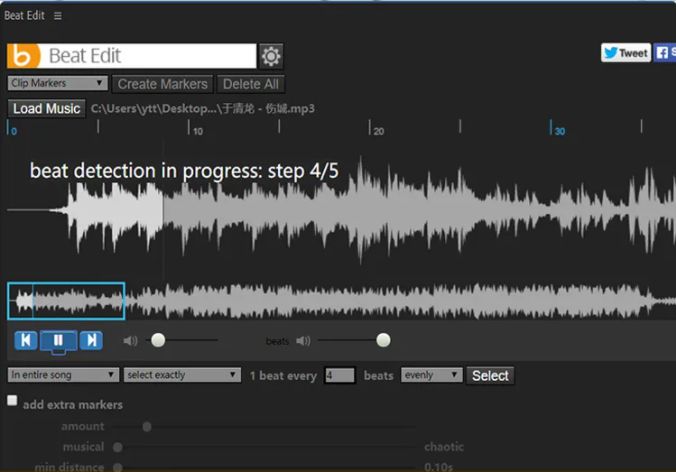The height and width of the screenshot is (472, 676).
Task: Click the amount slider knob
Action: click(x=147, y=427)
